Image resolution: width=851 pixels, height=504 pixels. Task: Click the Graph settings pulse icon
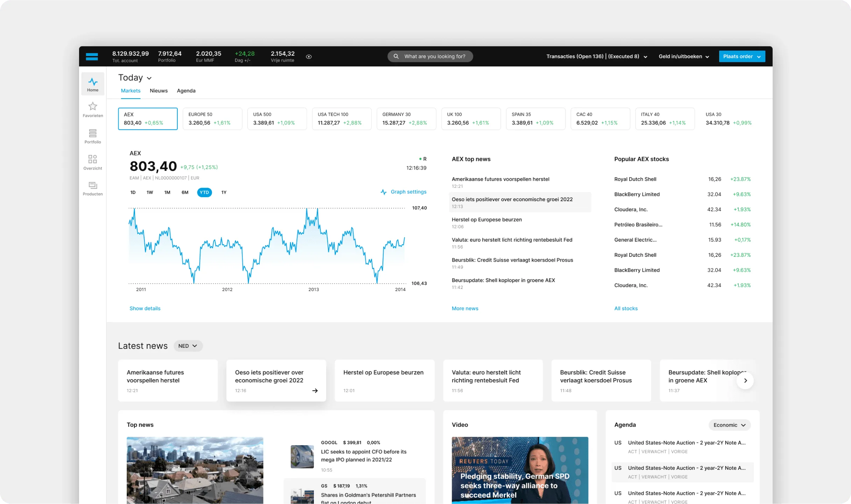[384, 192]
